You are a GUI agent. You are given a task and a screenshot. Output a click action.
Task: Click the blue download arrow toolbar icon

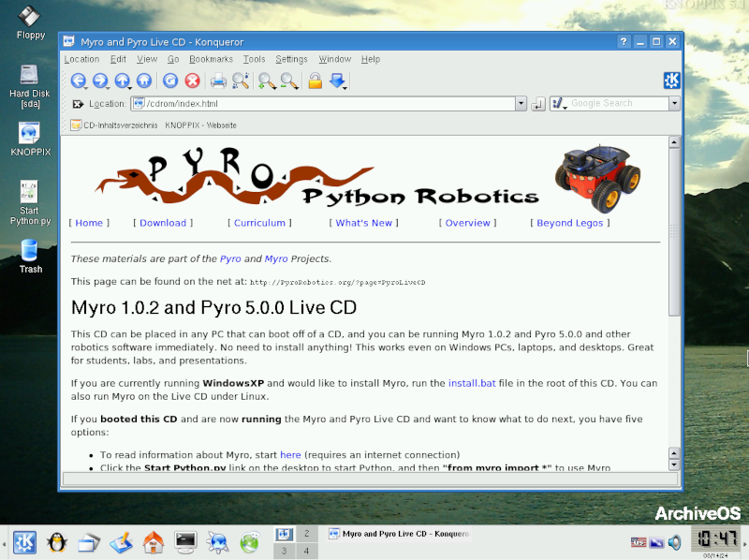click(337, 81)
